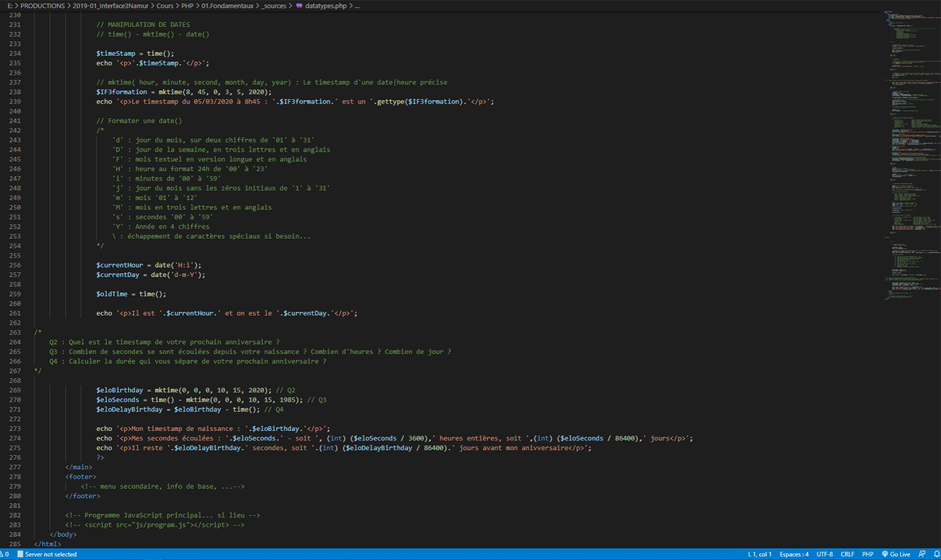Change end-of-line sequence via CRLF

point(847,555)
